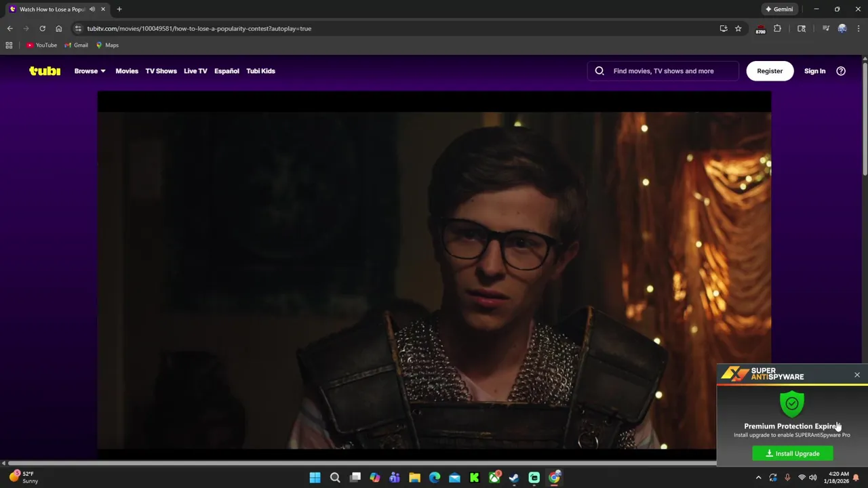Image resolution: width=868 pixels, height=488 pixels.
Task: Open the TV Shows section
Action: click(161, 70)
